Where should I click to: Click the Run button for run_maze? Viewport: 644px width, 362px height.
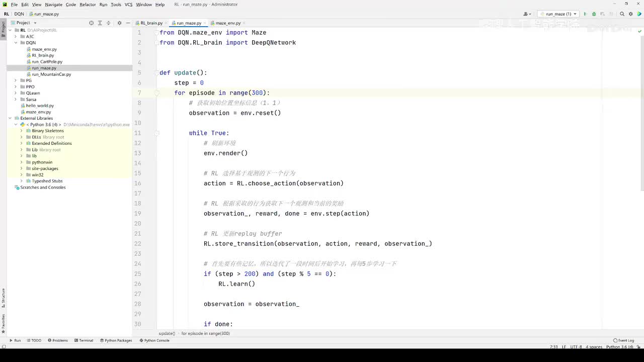tap(585, 14)
